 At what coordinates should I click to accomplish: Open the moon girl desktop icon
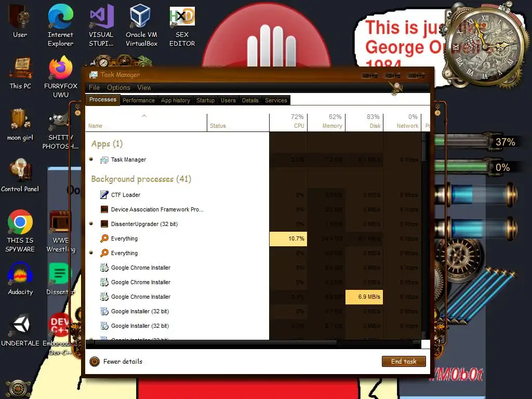[20, 125]
